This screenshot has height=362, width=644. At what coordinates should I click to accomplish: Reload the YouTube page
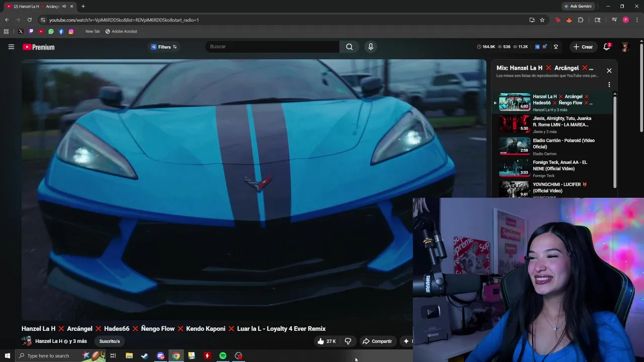pyautogui.click(x=29, y=20)
